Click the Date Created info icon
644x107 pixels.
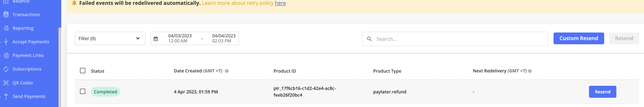[x=227, y=71]
